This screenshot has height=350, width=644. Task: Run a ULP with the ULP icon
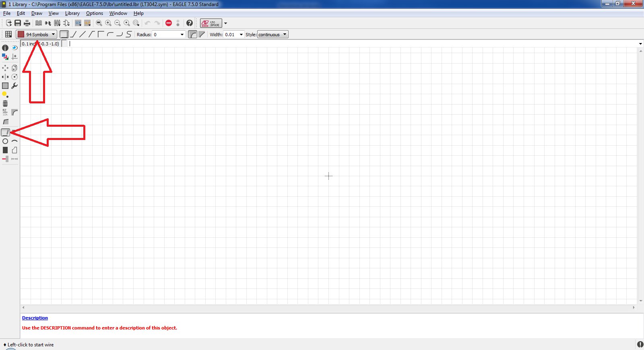click(87, 23)
